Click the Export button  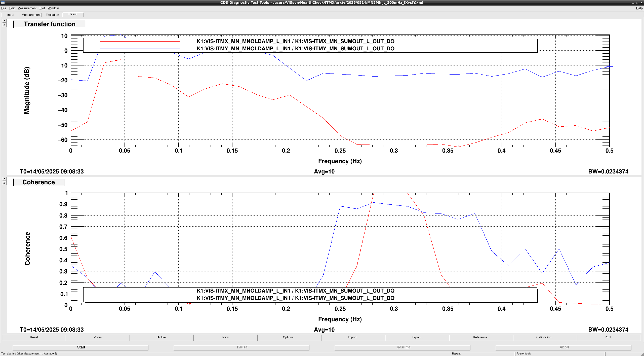(417, 337)
